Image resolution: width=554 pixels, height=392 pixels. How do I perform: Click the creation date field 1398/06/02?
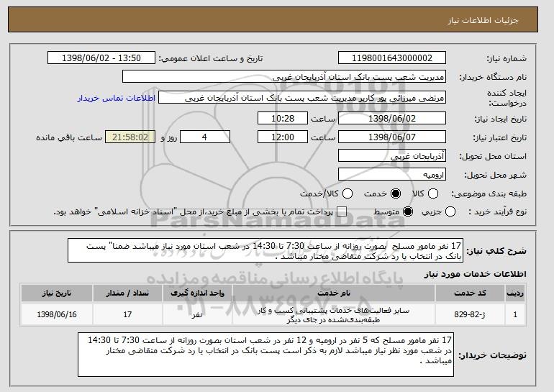[392, 118]
